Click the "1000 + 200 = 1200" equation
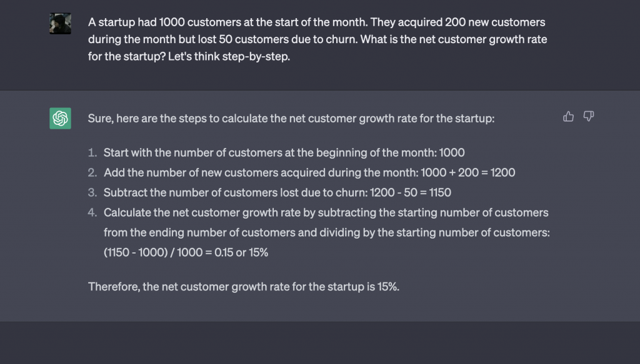The width and height of the screenshot is (640, 364). pyautogui.click(x=467, y=172)
